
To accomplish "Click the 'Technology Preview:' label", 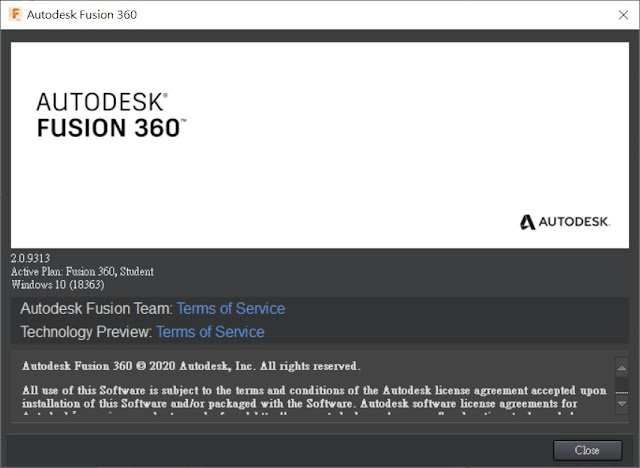I will (86, 332).
